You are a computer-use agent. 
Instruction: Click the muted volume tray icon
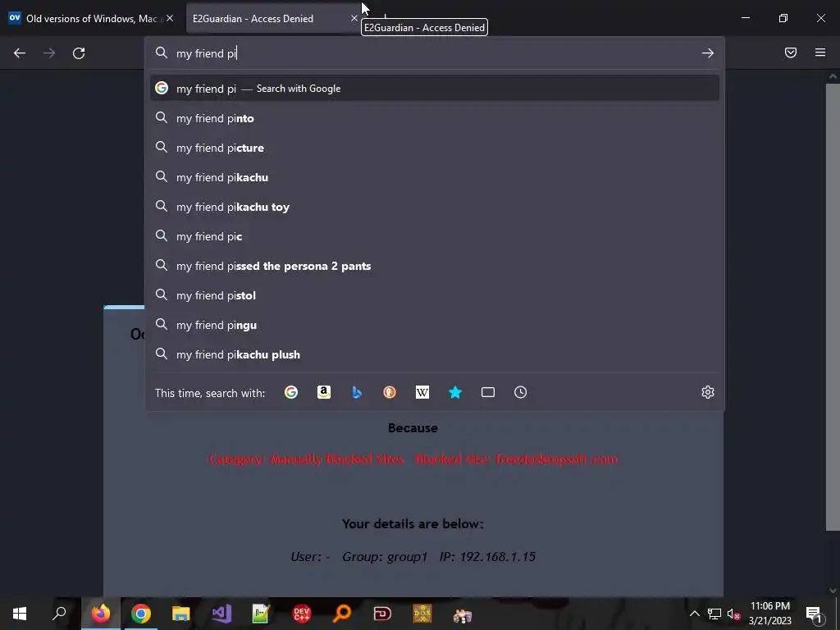tap(733, 614)
